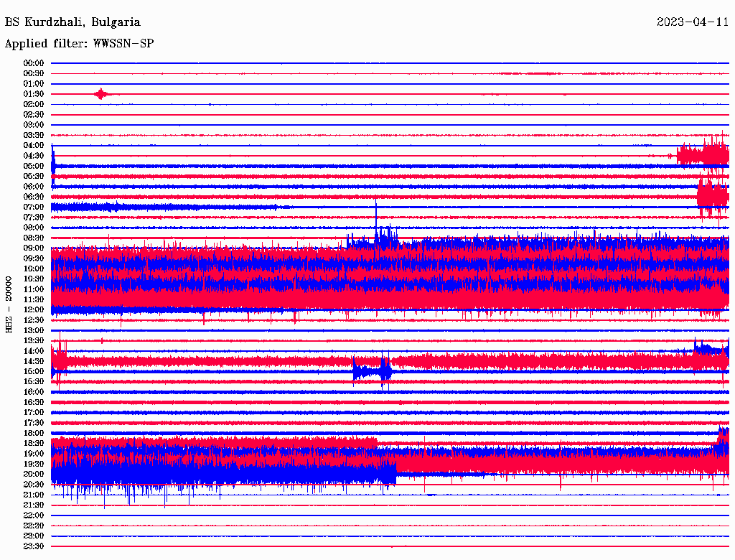Image resolution: width=735 pixels, height=560 pixels.
Task: Click the 23:30 time label
Action: pyautogui.click(x=34, y=546)
